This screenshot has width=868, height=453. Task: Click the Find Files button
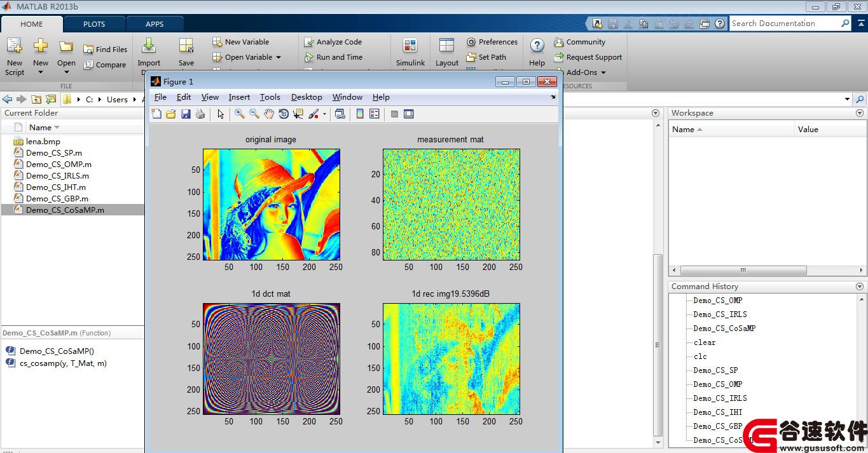[105, 50]
